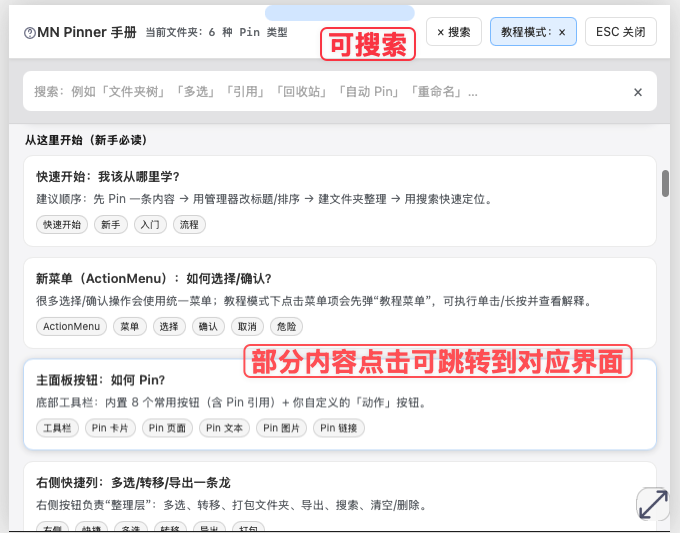Viewport: 680px width, 533px height.
Task: Select the ActionMenu tag
Action: pyautogui.click(x=71, y=327)
